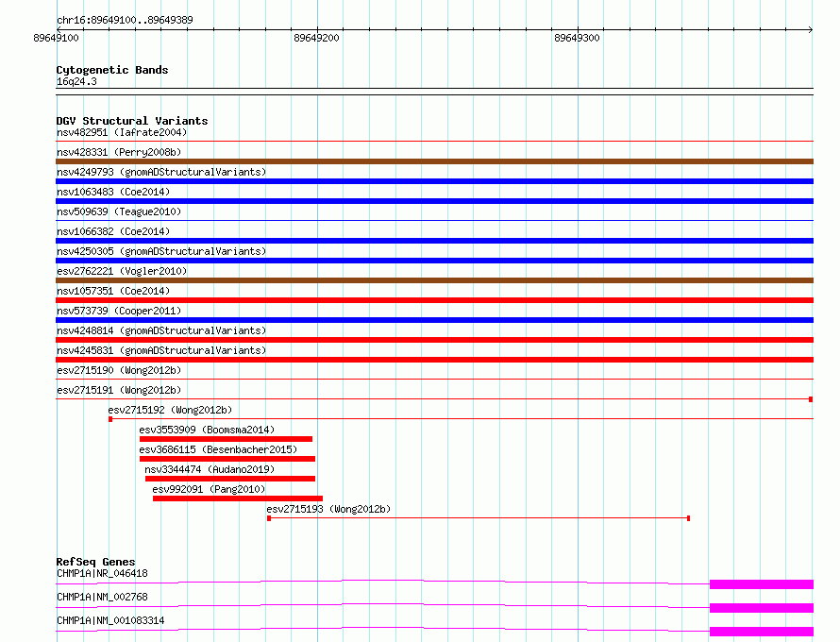The height and width of the screenshot is (642, 840).
Task: Open variant nsv428331 (Perry2008b) label
Action: 119,152
